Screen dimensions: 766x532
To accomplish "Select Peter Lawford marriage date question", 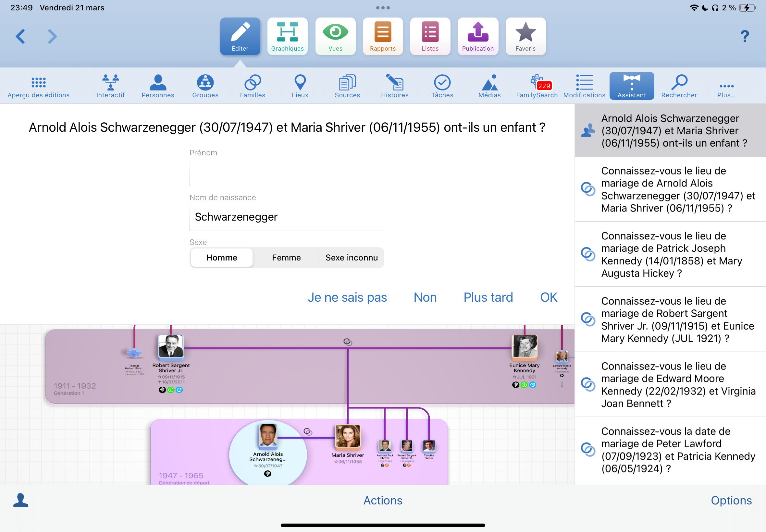I will pyautogui.click(x=670, y=450).
